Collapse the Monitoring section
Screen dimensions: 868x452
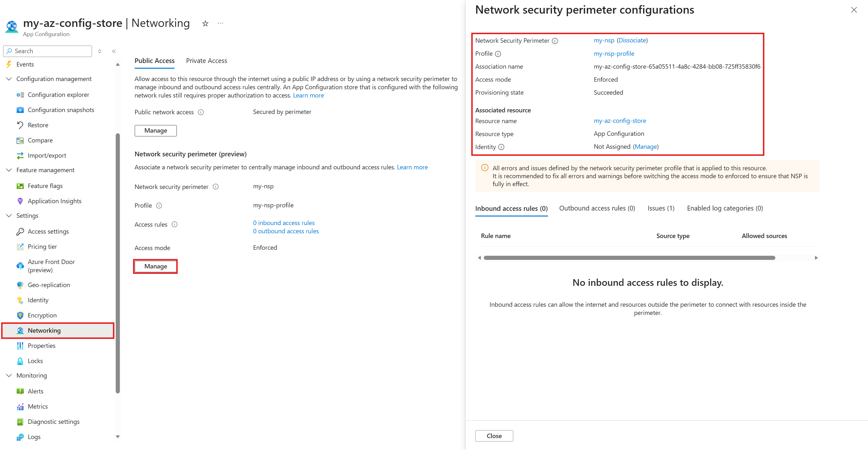(9, 375)
